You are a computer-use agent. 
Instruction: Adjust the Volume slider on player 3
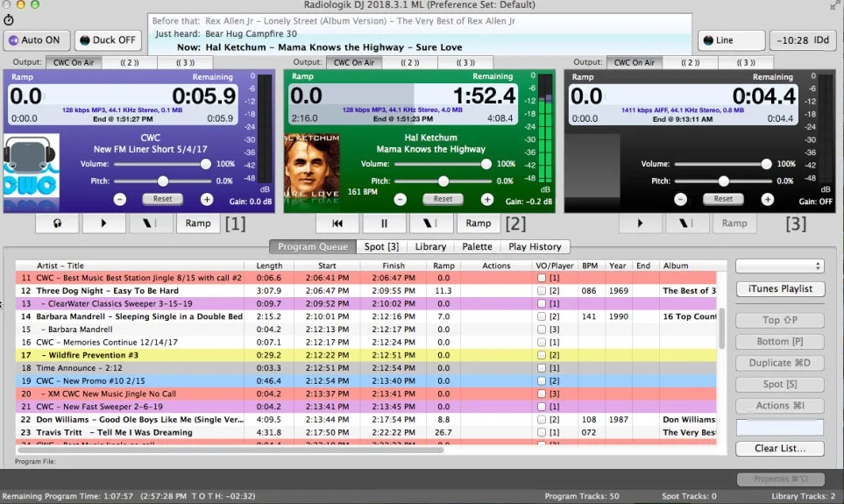tap(723, 164)
